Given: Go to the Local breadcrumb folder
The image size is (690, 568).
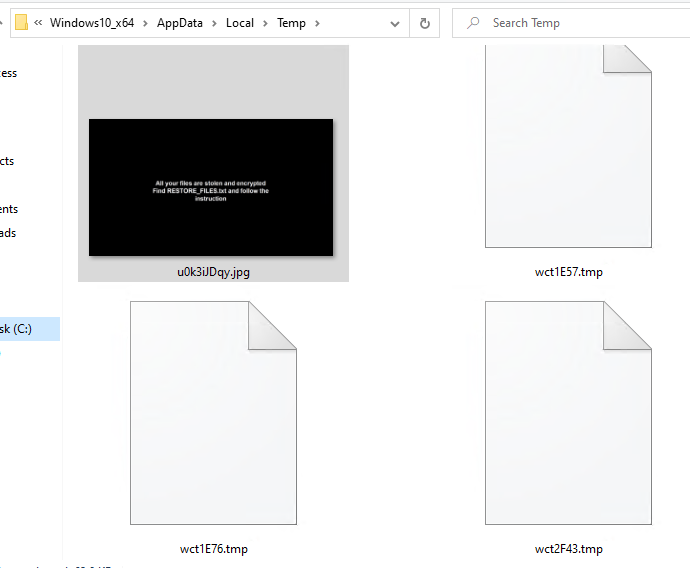Looking at the screenshot, I should click(240, 23).
